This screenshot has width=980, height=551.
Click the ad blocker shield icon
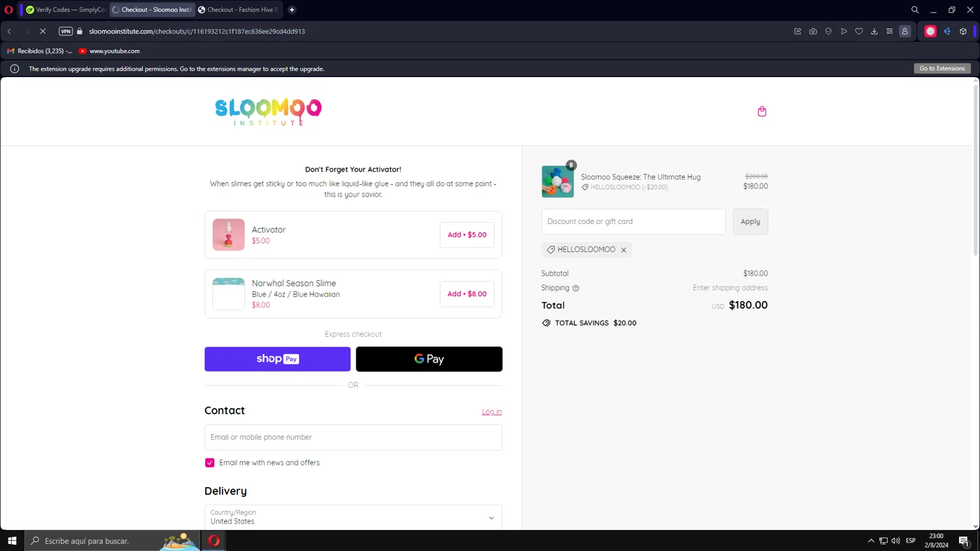[828, 31]
